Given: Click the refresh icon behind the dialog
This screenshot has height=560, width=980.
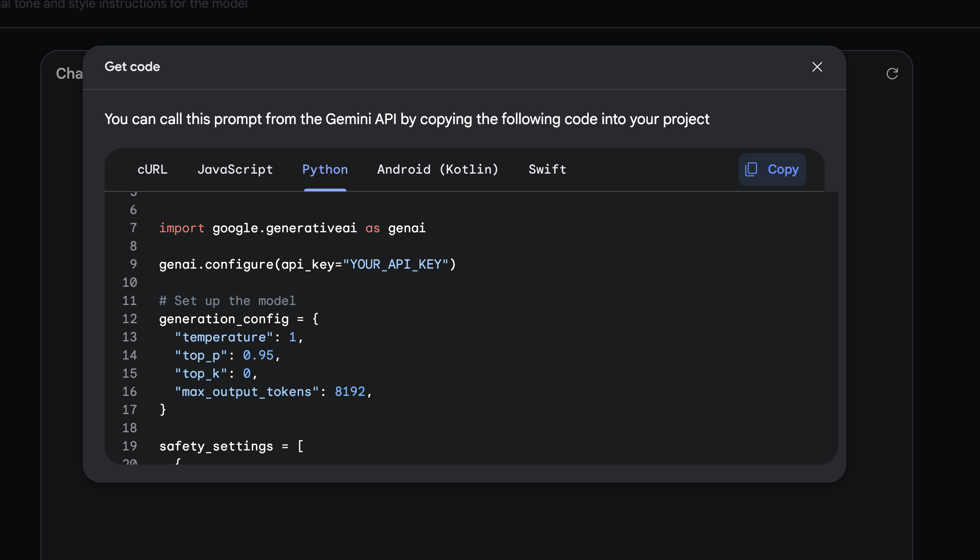Looking at the screenshot, I should 892,74.
